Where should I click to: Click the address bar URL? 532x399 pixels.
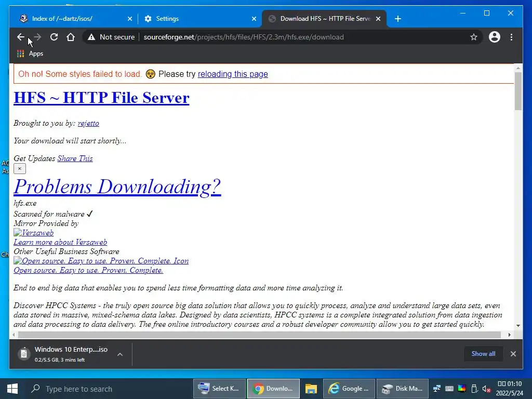point(244,37)
